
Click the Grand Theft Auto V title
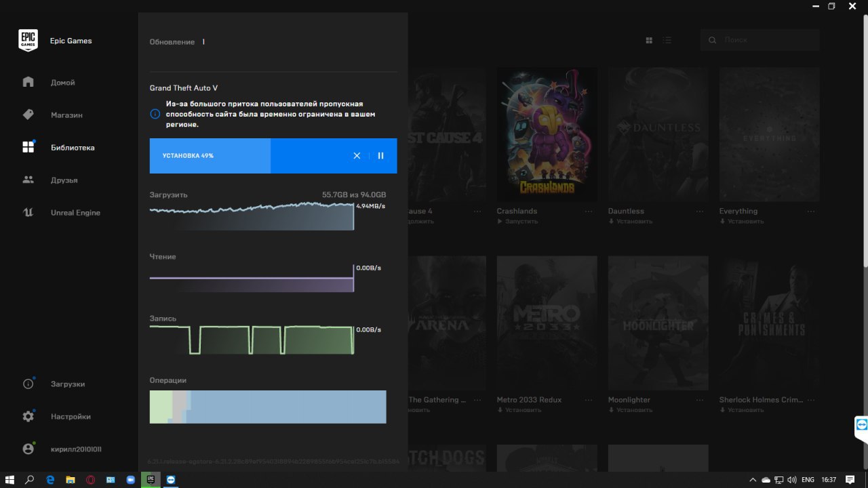tap(184, 88)
